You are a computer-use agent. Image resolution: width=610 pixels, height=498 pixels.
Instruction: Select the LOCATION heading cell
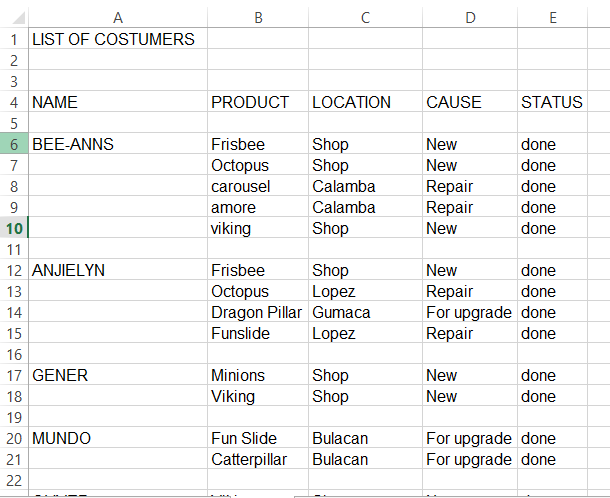point(352,102)
